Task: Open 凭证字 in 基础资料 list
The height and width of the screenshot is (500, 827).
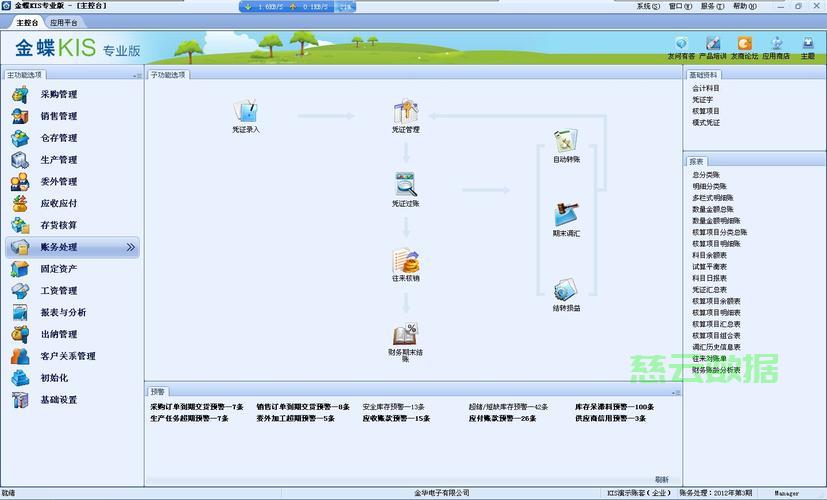Action: pos(703,100)
